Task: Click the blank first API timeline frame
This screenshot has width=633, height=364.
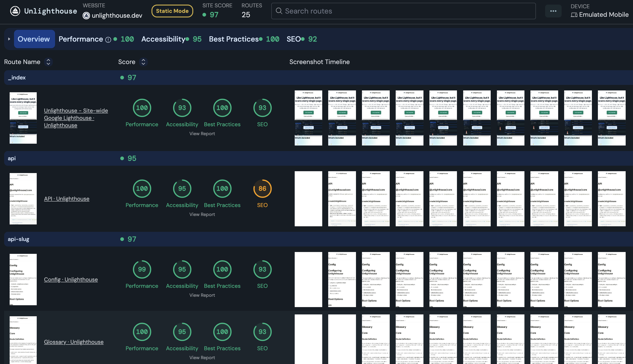Action: point(308,199)
